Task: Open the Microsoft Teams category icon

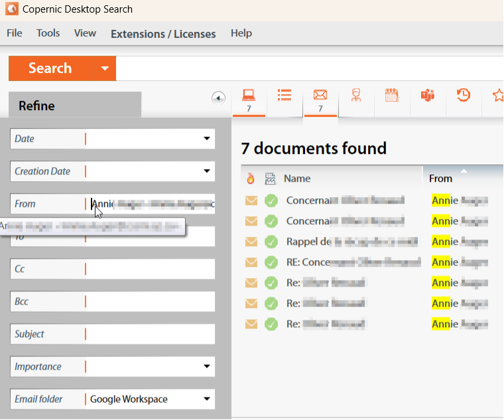Action: point(427,96)
